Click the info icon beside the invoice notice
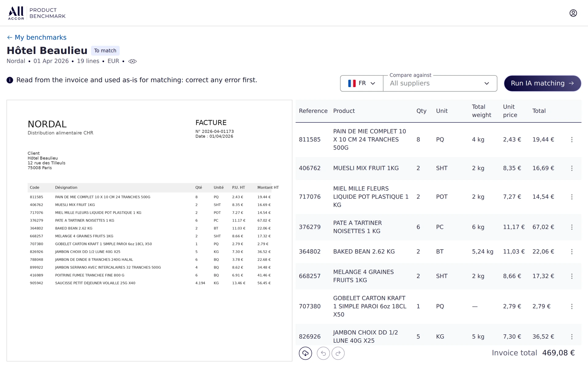Viewport: 588px width, 368px height. tap(10, 80)
